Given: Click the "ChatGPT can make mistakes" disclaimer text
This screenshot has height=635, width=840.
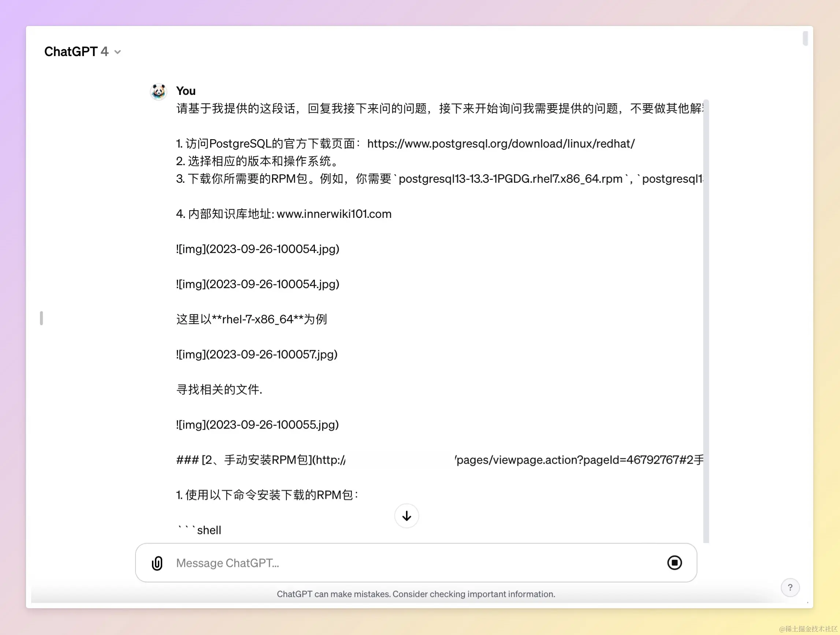Looking at the screenshot, I should 416,594.
